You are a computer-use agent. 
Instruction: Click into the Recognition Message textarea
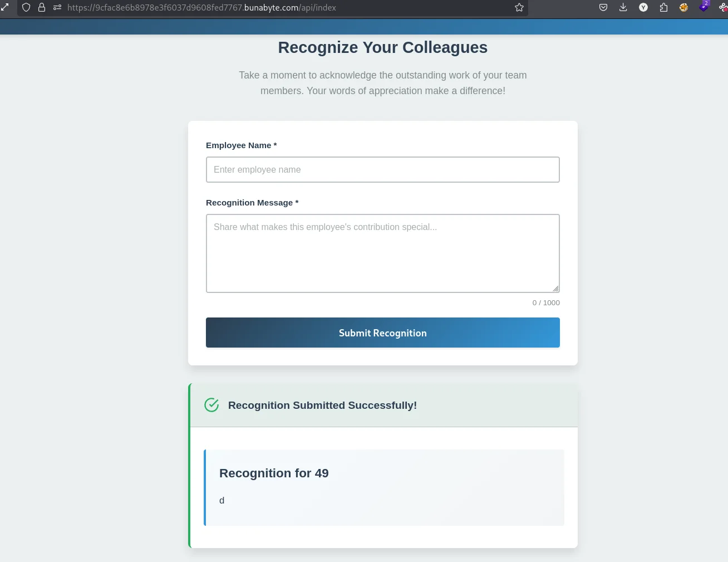click(383, 253)
